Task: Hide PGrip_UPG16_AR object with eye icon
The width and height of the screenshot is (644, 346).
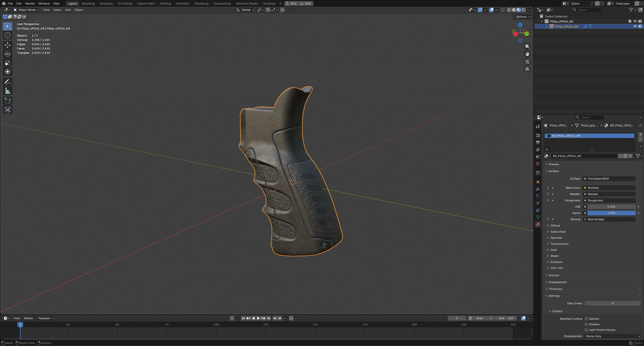Action: (635, 26)
